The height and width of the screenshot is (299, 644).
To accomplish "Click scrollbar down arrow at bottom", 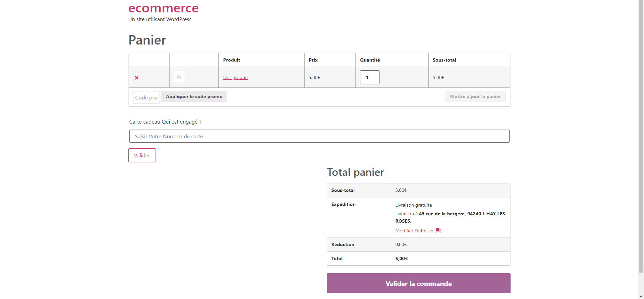I will coord(641,296).
